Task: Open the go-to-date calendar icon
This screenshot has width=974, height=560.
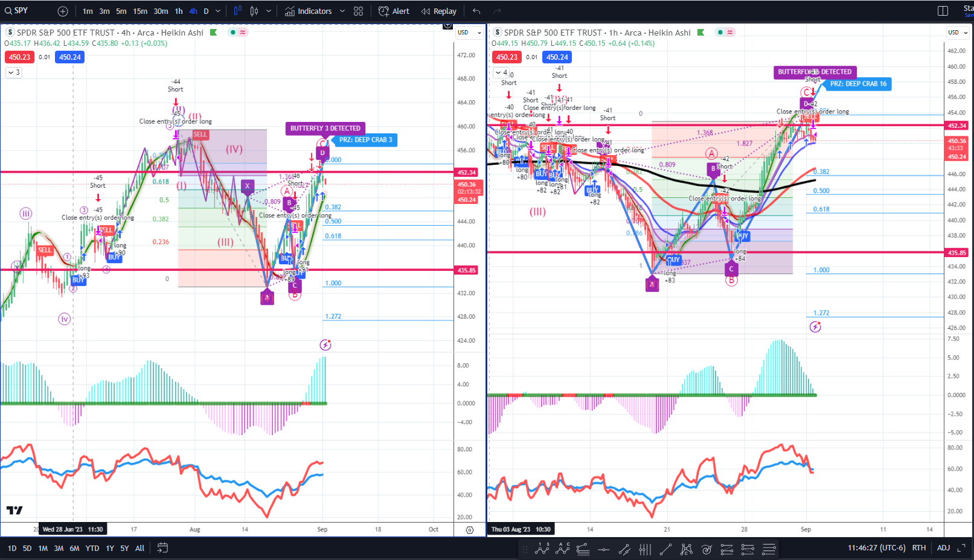Action: (162, 548)
